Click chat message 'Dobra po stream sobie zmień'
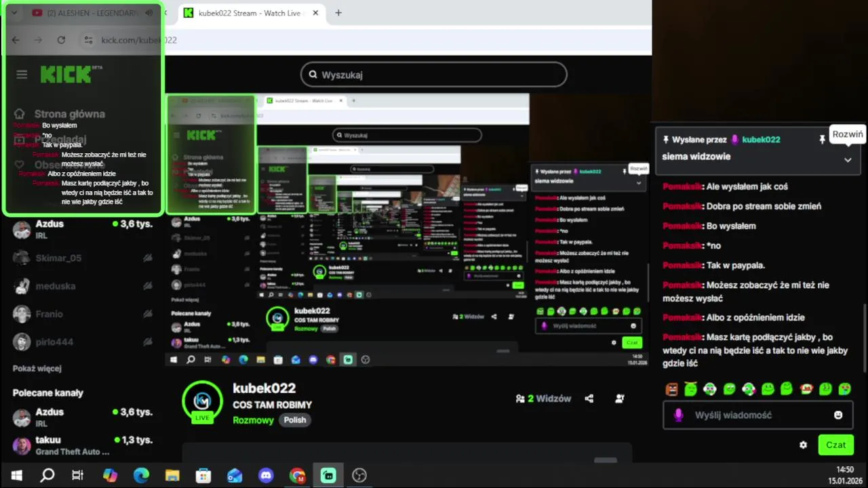Image resolution: width=868 pixels, height=488 pixels. [742, 206]
